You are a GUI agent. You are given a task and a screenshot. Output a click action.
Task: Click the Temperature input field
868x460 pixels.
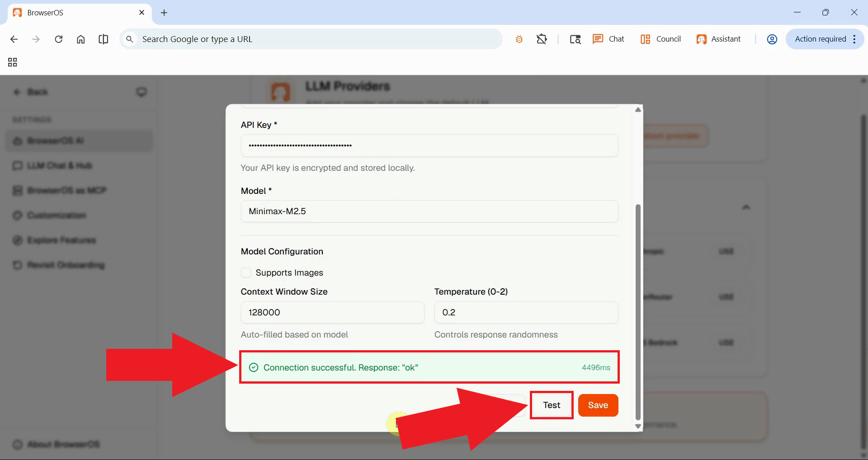coord(526,313)
